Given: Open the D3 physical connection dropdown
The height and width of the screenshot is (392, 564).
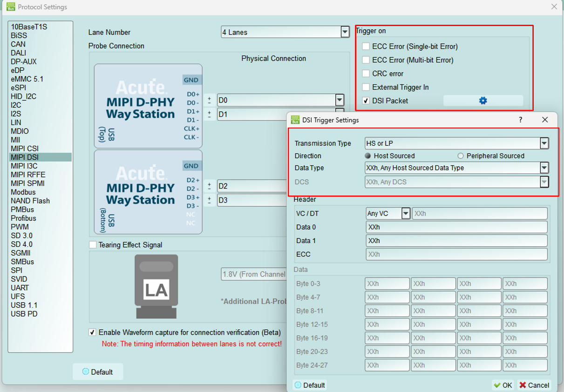Looking at the screenshot, I should tap(251, 200).
